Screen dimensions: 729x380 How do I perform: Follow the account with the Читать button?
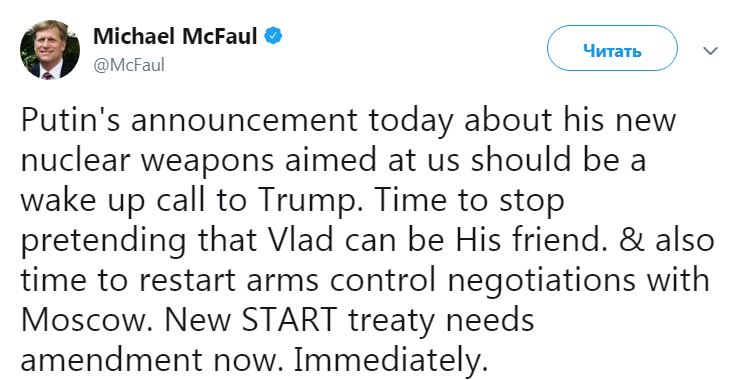pos(612,48)
